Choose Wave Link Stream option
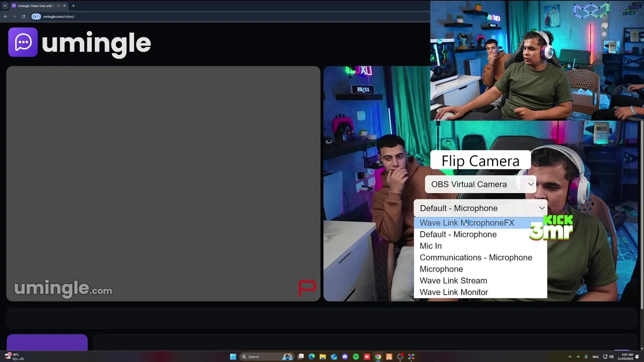 click(x=480, y=281)
